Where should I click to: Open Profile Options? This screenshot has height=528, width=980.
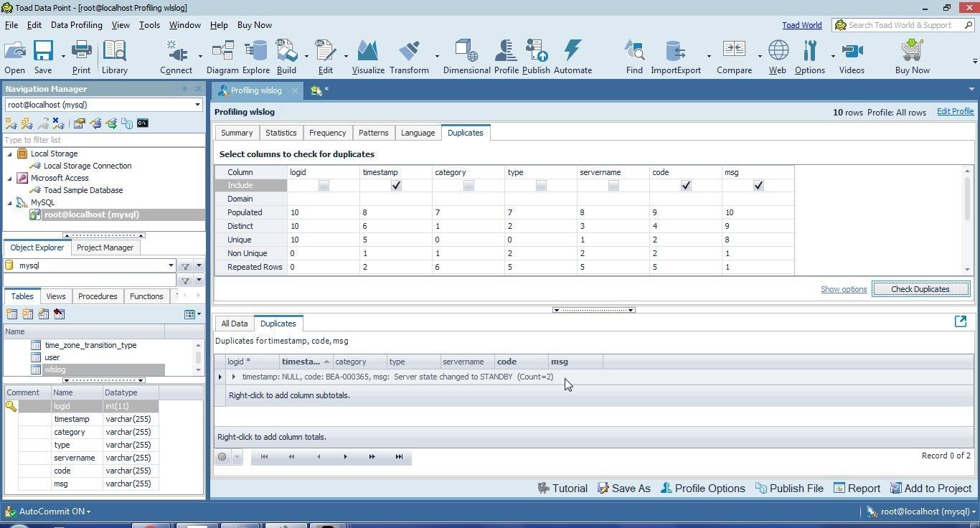[702, 489]
